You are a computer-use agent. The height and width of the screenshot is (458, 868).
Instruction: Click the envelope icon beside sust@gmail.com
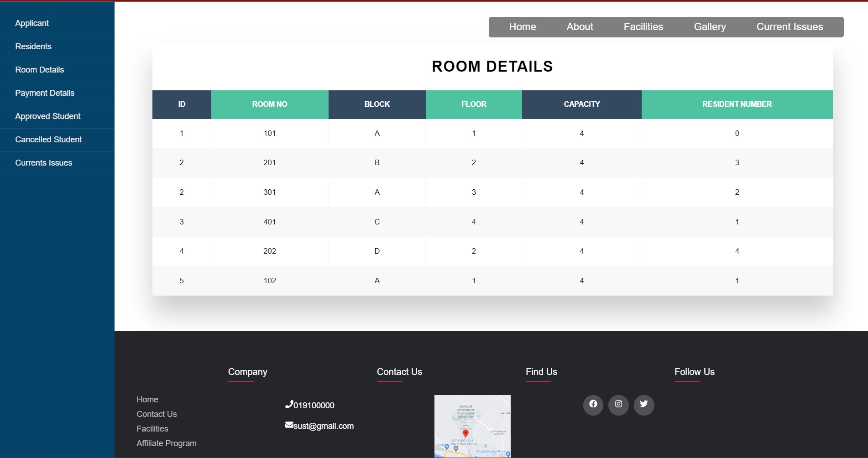point(289,425)
